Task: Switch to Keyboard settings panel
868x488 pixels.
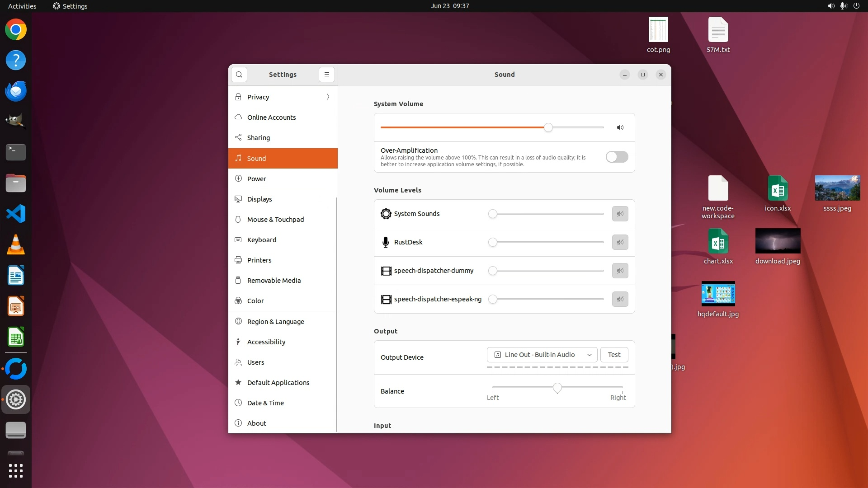Action: pyautogui.click(x=261, y=240)
